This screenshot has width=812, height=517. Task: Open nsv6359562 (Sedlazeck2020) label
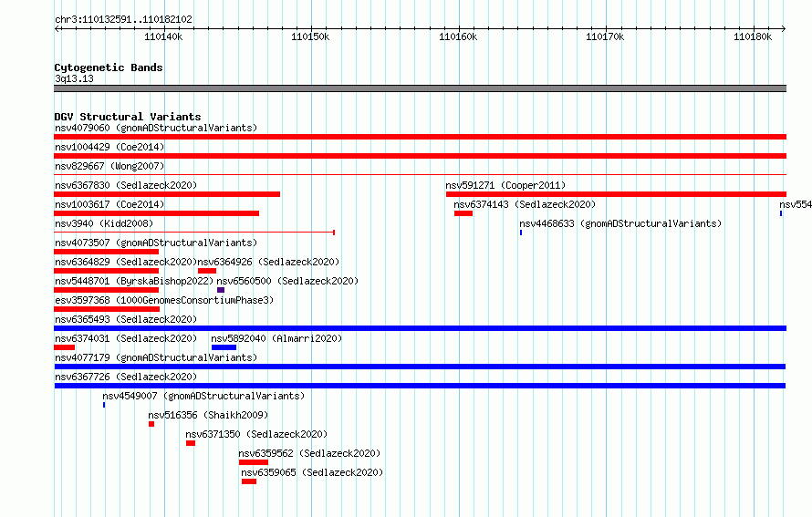pos(309,453)
